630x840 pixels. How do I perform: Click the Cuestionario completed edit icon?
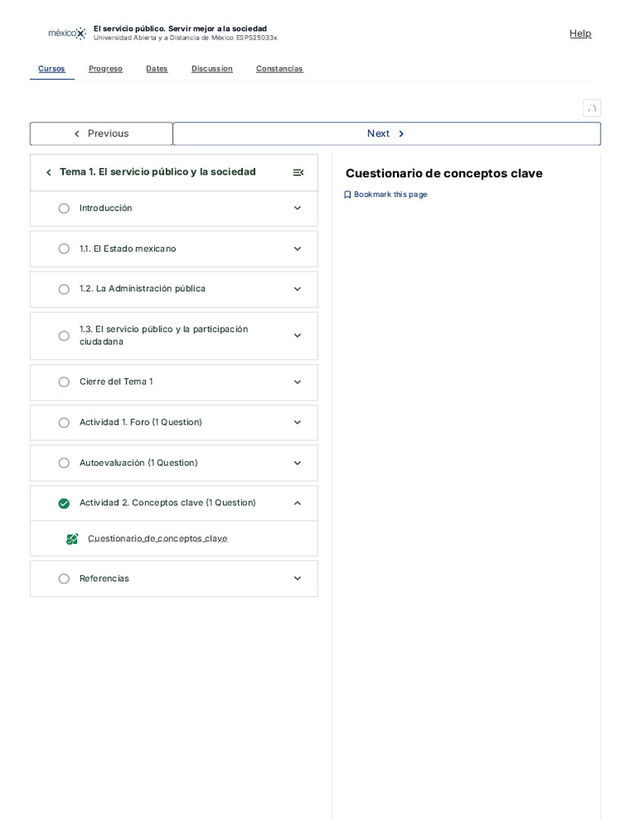[72, 539]
